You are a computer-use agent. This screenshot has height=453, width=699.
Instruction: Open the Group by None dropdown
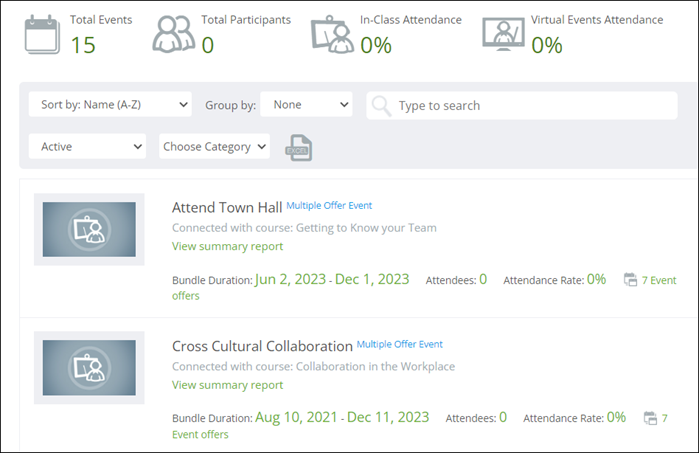pos(306,104)
